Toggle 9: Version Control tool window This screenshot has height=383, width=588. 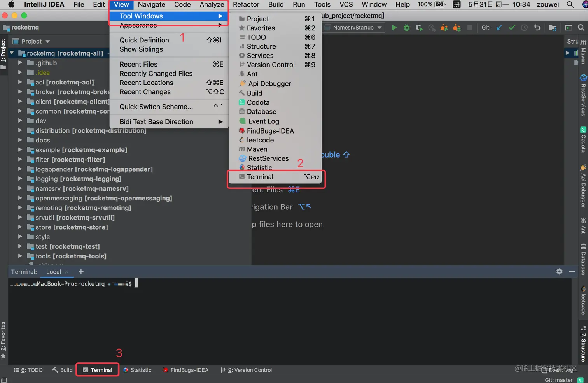246,370
